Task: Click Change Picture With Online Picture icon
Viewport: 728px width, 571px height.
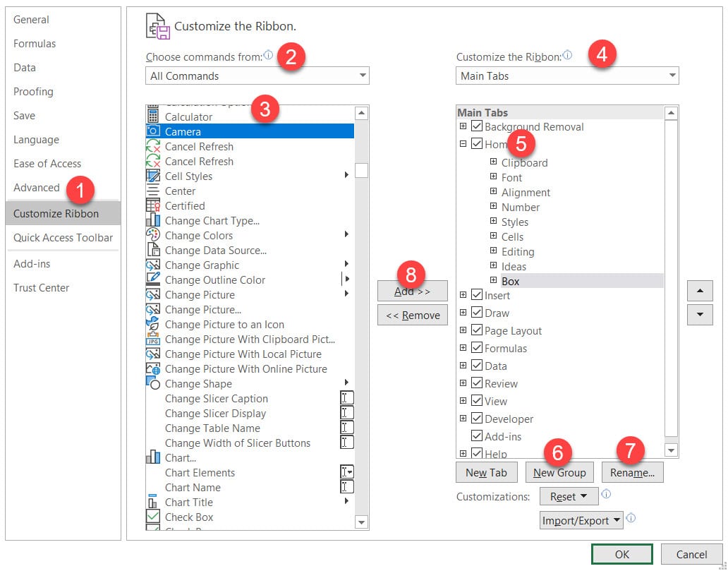Action: (x=153, y=368)
